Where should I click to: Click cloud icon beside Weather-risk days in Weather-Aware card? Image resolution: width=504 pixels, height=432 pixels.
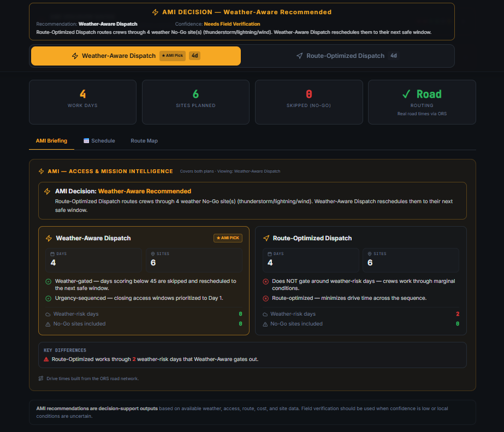pyautogui.click(x=48, y=315)
